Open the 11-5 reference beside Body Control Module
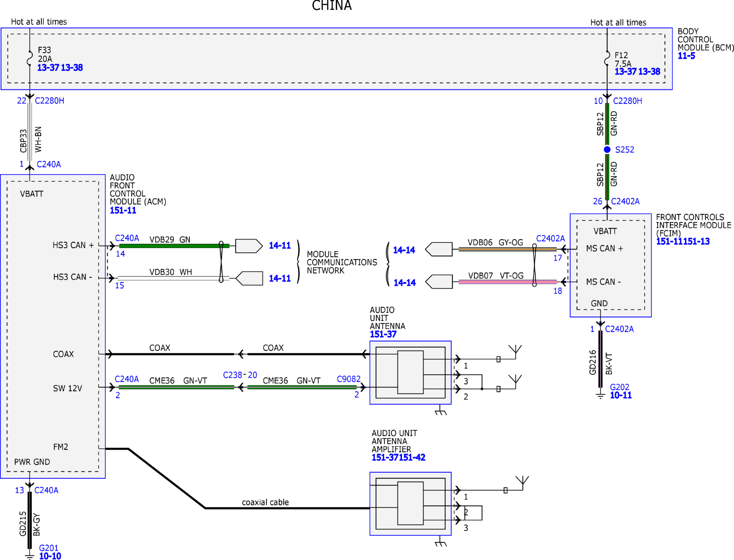734x560 pixels. point(686,56)
